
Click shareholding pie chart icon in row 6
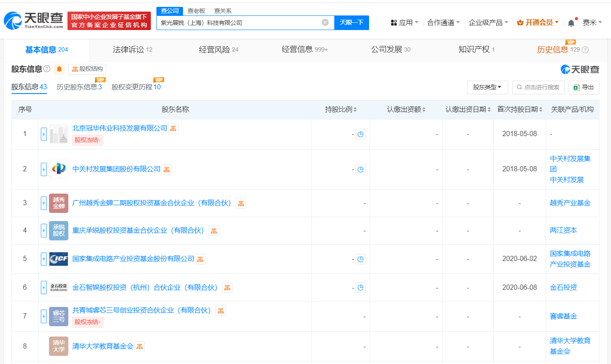click(360, 288)
